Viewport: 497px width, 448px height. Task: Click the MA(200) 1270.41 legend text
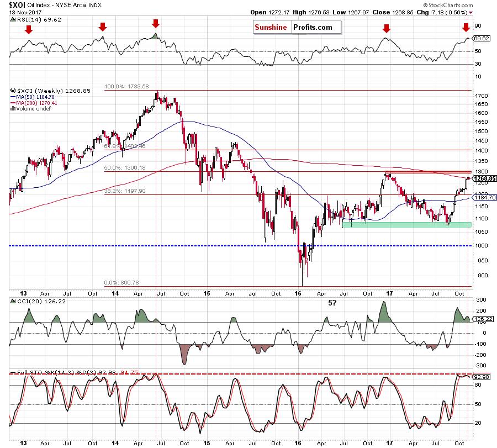click(37, 103)
